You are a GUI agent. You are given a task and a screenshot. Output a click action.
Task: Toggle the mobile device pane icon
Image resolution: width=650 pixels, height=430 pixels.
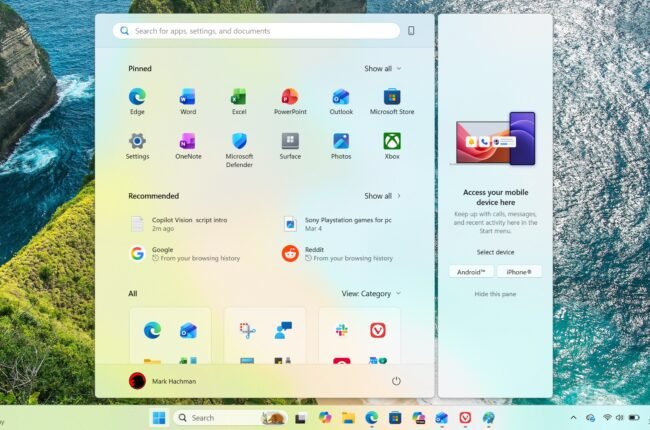(411, 31)
